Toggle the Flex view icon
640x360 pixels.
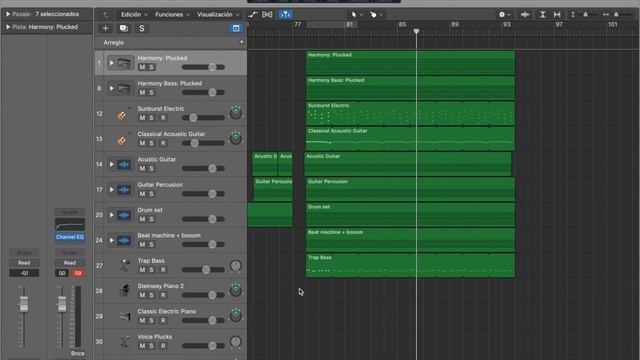[267, 15]
